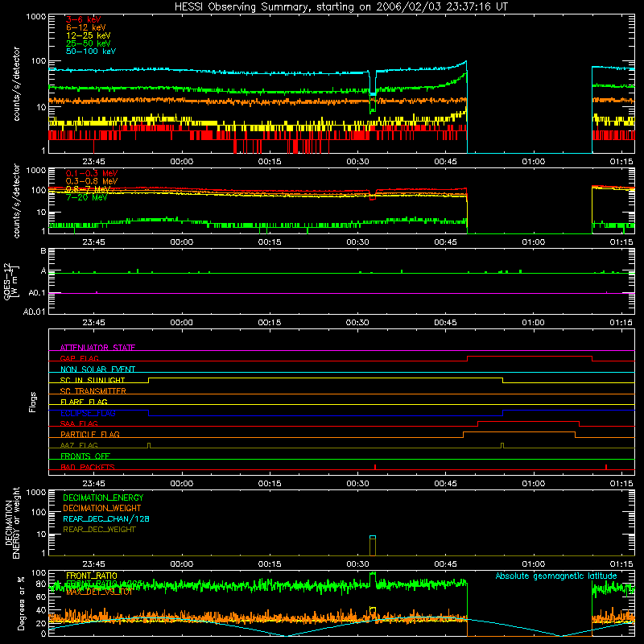Select the '12-25 keV' legend label

89,35
